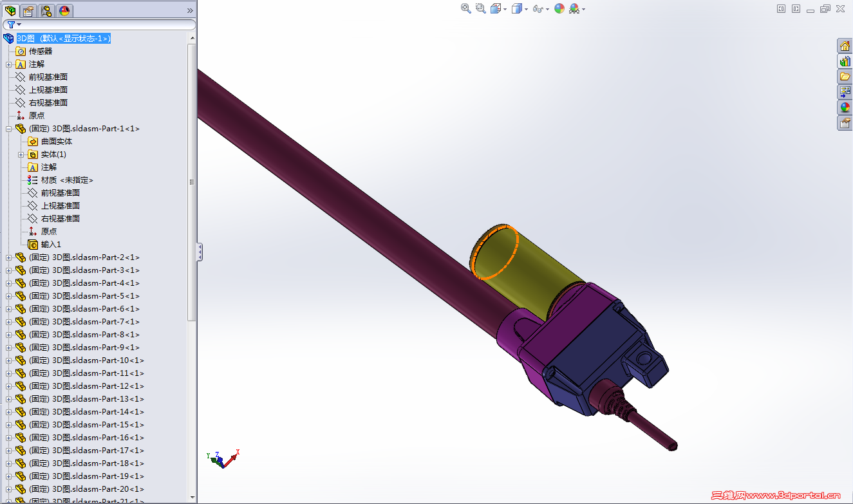
Task: Select the 输入1 feature under Part-1
Action: pos(51,245)
